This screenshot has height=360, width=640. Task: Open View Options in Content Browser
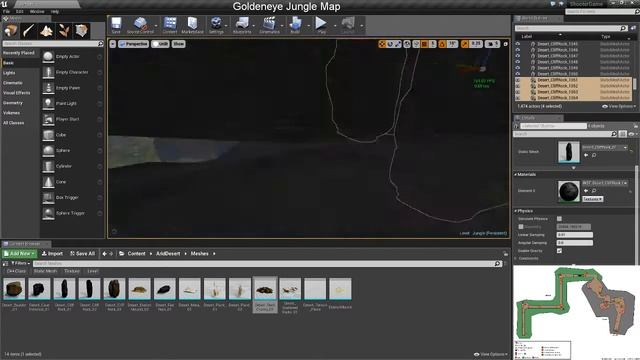point(491,354)
